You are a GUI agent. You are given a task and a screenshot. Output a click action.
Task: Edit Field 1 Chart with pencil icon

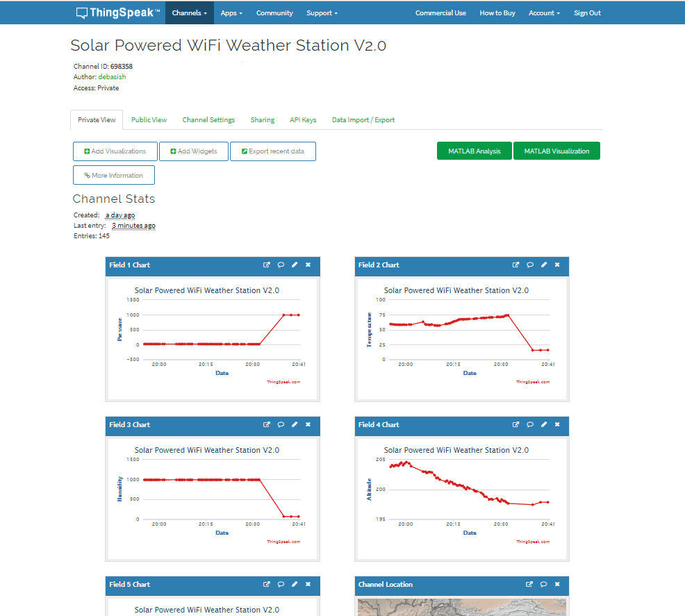[295, 265]
